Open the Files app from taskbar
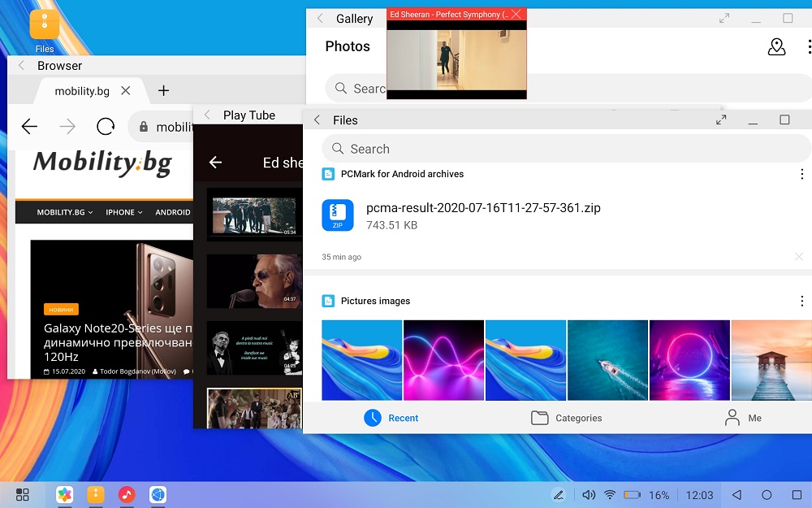 96,494
